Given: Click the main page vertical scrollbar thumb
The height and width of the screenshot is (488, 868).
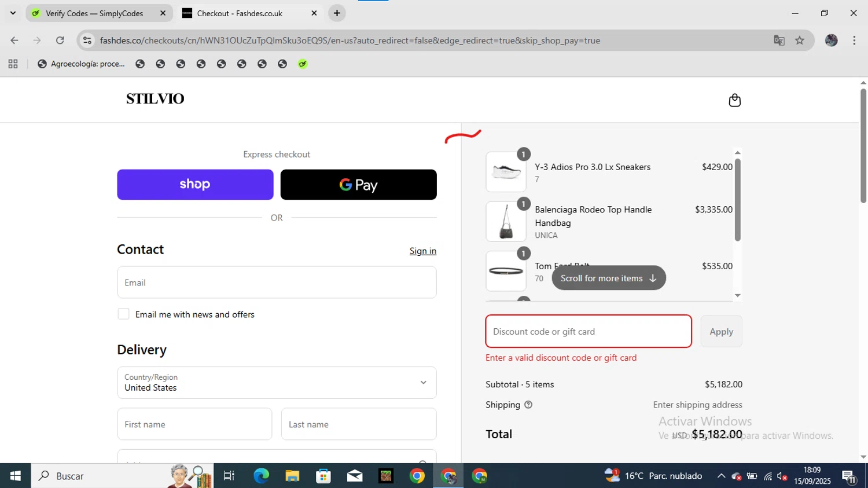Looking at the screenshot, I should [863, 145].
